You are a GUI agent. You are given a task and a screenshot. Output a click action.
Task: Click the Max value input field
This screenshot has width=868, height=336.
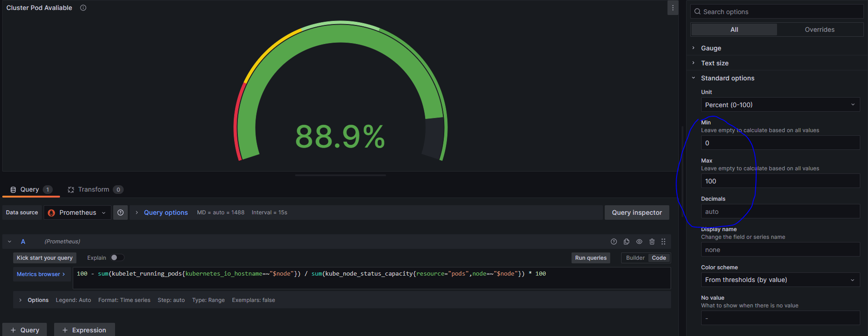point(780,181)
